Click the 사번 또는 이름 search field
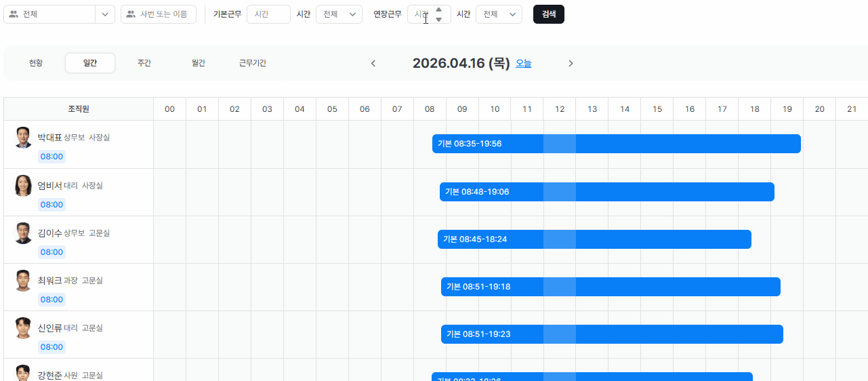This screenshot has width=868, height=381. [159, 14]
